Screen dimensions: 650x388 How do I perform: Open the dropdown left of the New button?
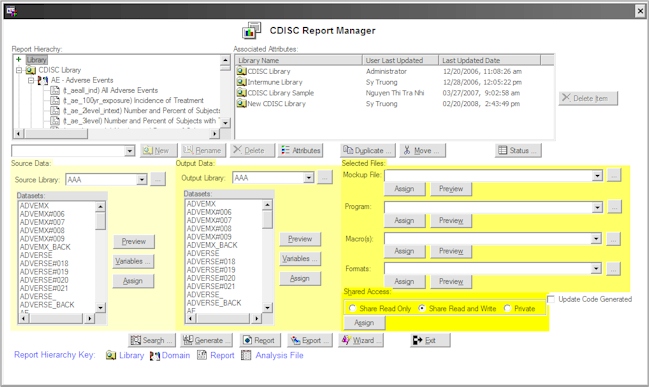coord(130,151)
